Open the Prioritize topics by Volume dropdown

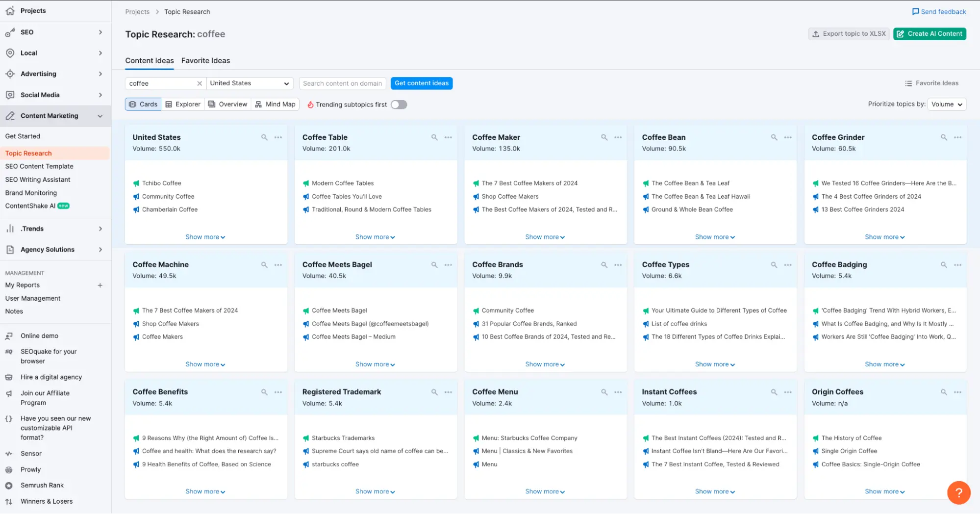947,104
